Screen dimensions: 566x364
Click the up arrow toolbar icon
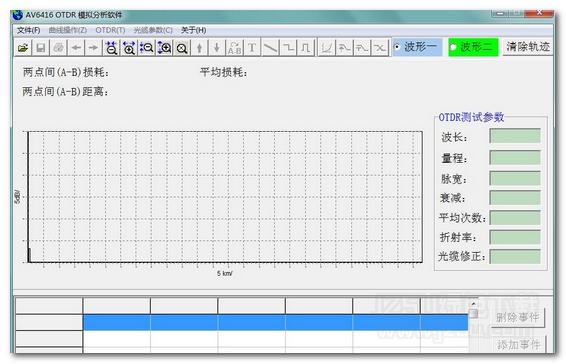199,48
